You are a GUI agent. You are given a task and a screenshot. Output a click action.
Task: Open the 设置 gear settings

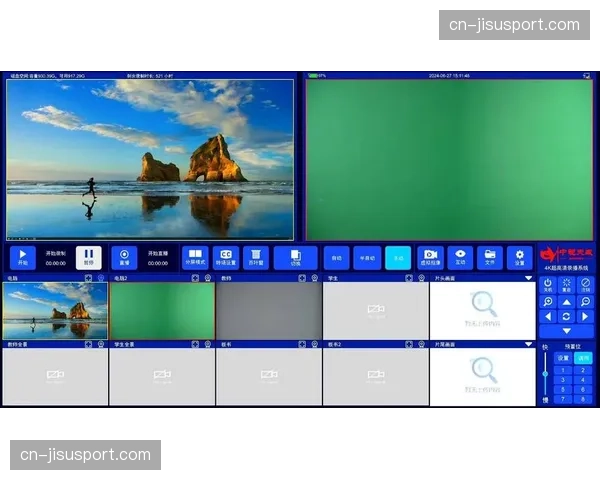coord(519,257)
